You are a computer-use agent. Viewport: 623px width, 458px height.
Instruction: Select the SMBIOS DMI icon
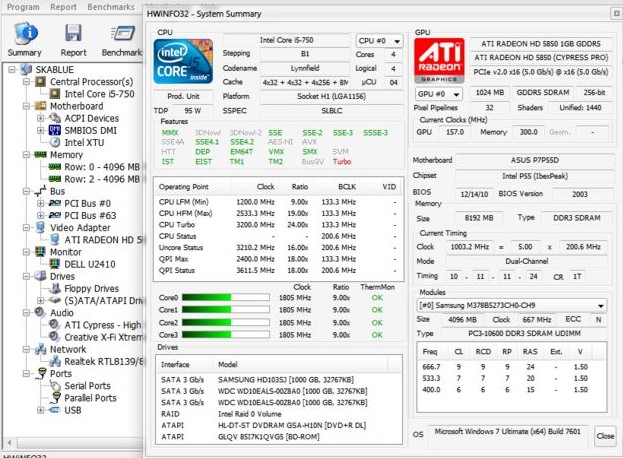click(x=55, y=130)
